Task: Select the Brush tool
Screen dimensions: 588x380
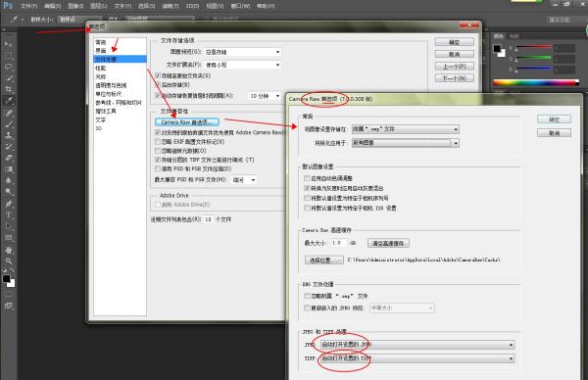Action: [8, 124]
